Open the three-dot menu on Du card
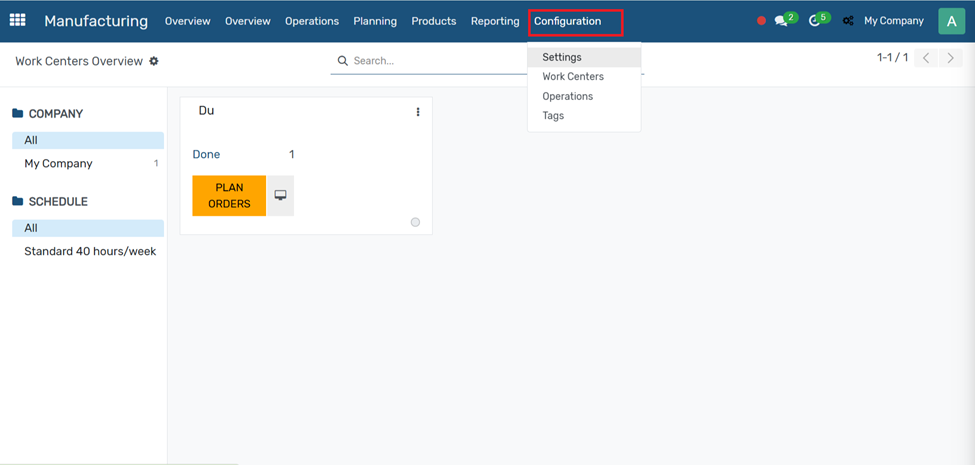975x465 pixels. click(418, 112)
